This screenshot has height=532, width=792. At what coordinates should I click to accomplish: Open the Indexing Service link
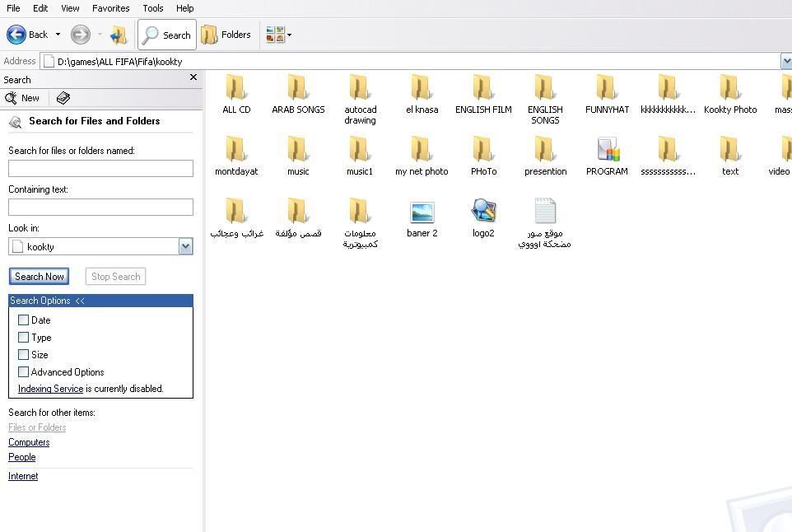pos(50,389)
